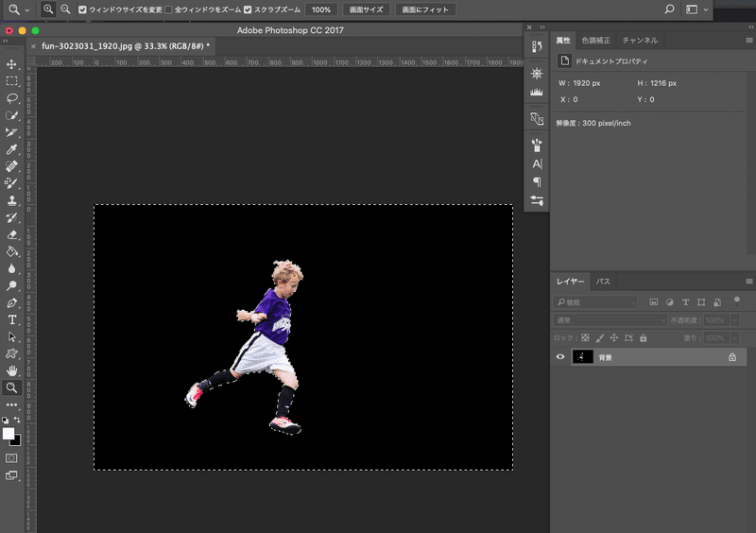Image resolution: width=756 pixels, height=533 pixels.
Task: Toggle the layer filter on/off switch
Action: coord(737,302)
